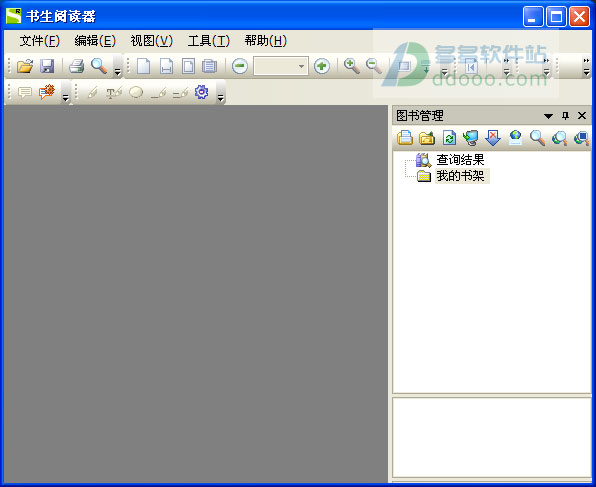Select the text annotation tool with T
596x487 pixels.
pyautogui.click(x=114, y=92)
